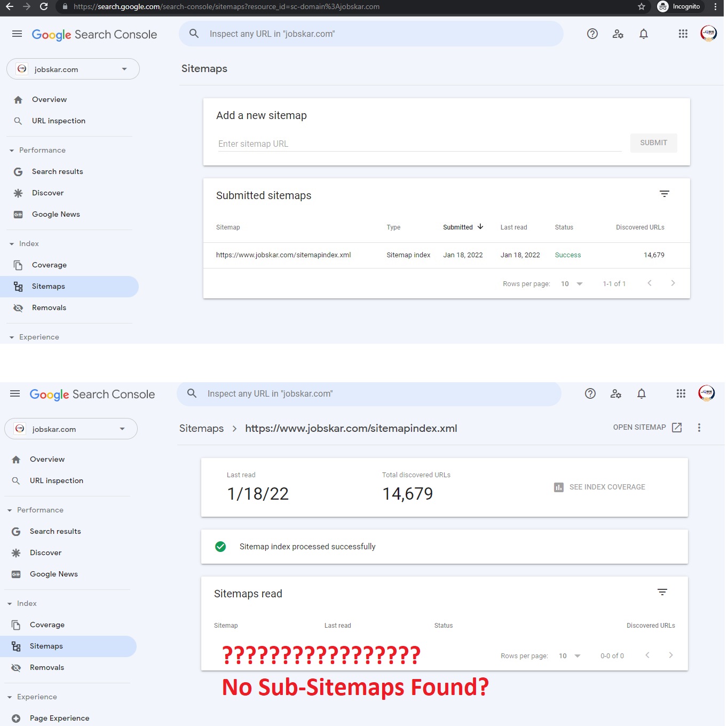Image resolution: width=728 pixels, height=726 pixels.
Task: Click the Inspect any URL field on Sitemaps list page
Action: [371, 34]
